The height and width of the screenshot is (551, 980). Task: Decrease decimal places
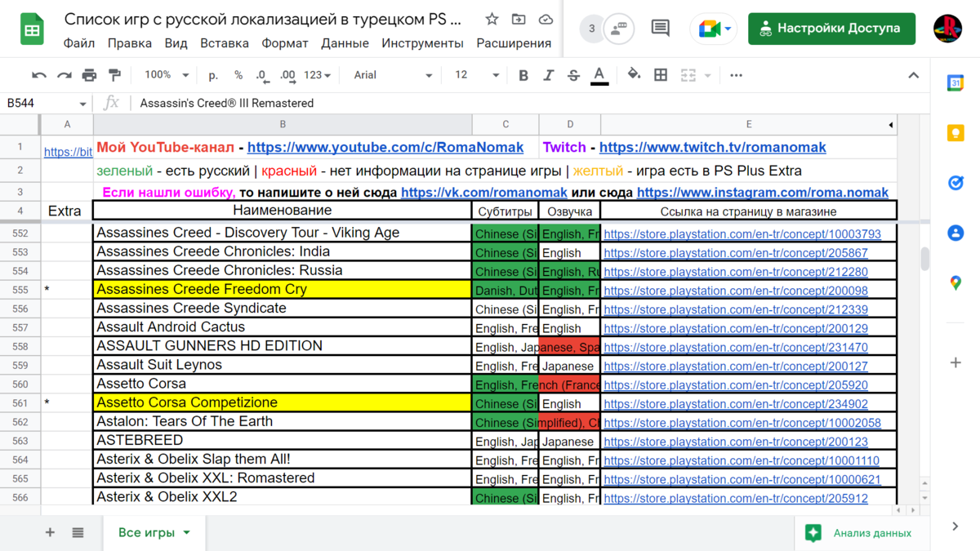pyautogui.click(x=262, y=75)
